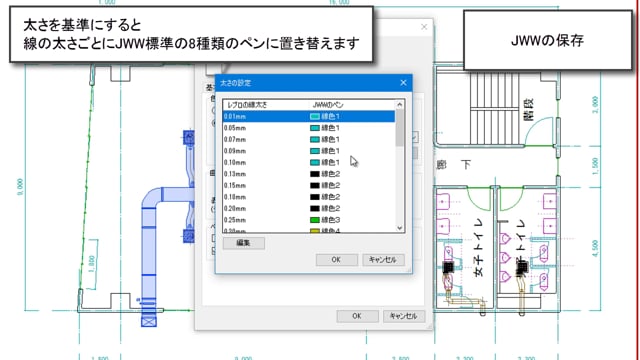Viewport: 640px width, 360px height.
Task: Select the 0.07mm row in the list
Action: (x=309, y=139)
